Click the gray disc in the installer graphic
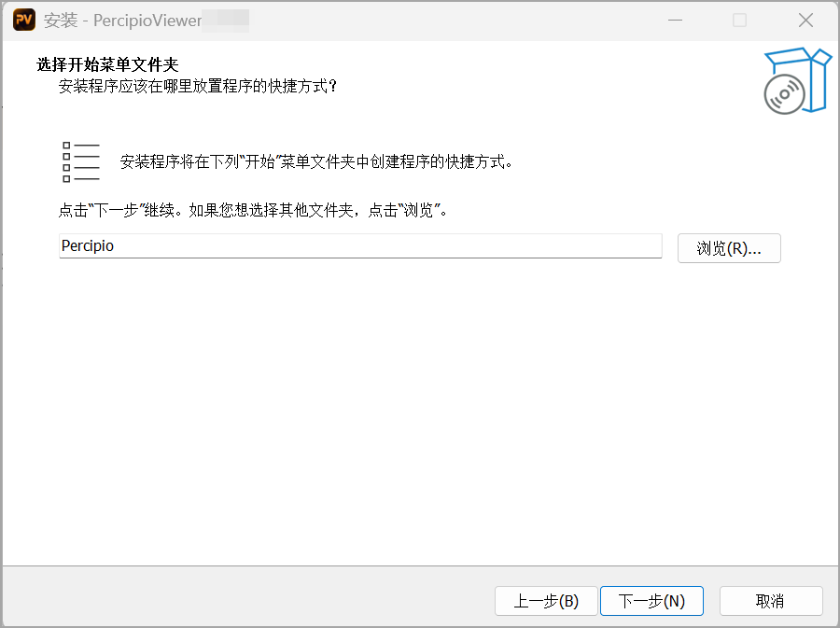The height and width of the screenshot is (628, 840). (784, 95)
